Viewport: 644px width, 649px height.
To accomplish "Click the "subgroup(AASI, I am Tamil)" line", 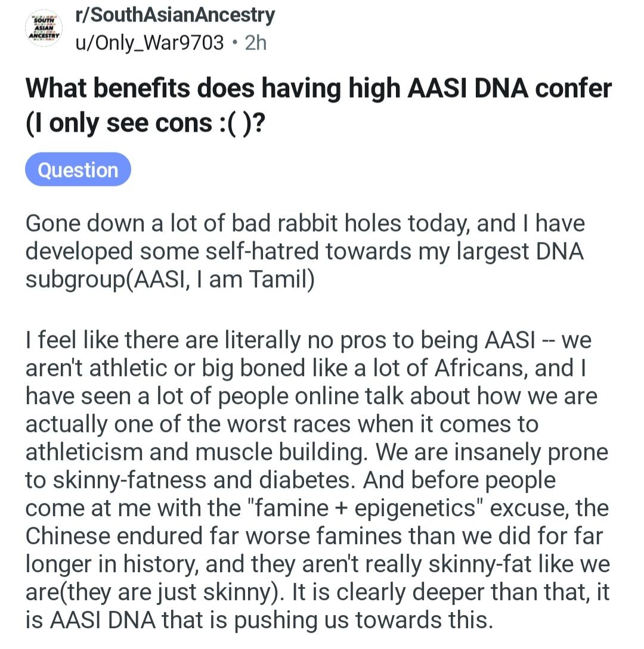I will 170,280.
